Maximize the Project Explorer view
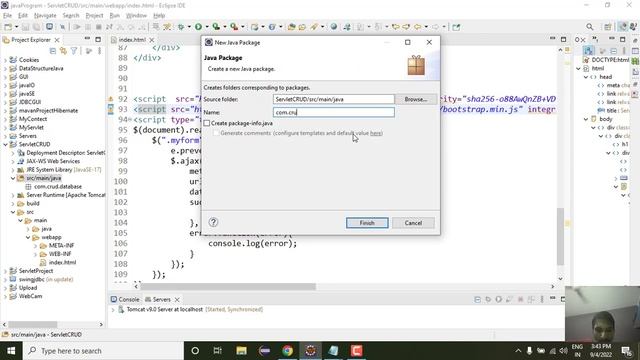The width and height of the screenshot is (640, 360). (x=98, y=39)
